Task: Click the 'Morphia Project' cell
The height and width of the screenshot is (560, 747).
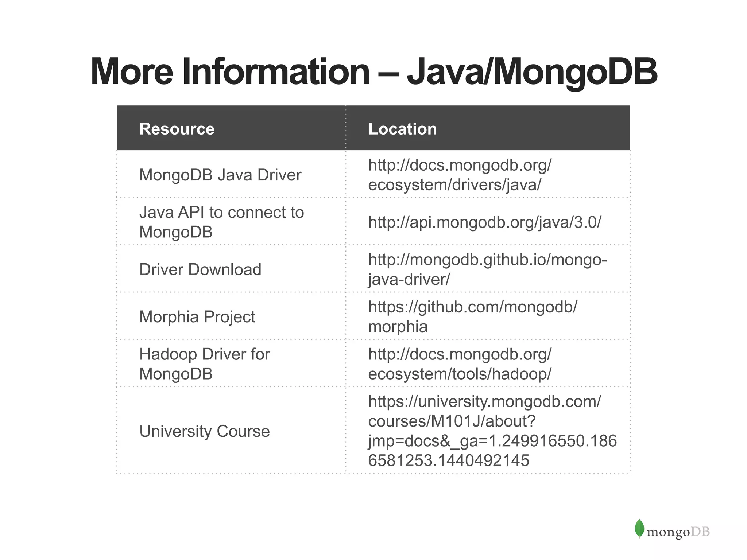Action: [231, 316]
